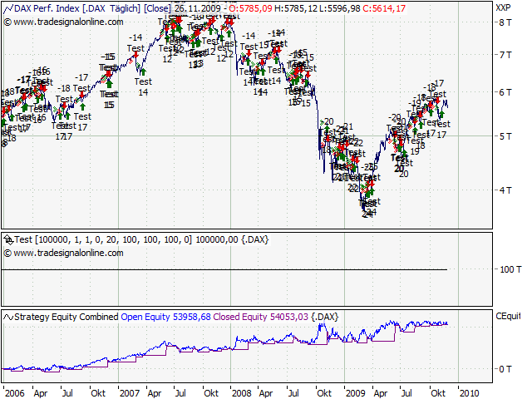The image size is (532, 399).
Task: Select the Test strategy parameters label
Action: coord(103,240)
